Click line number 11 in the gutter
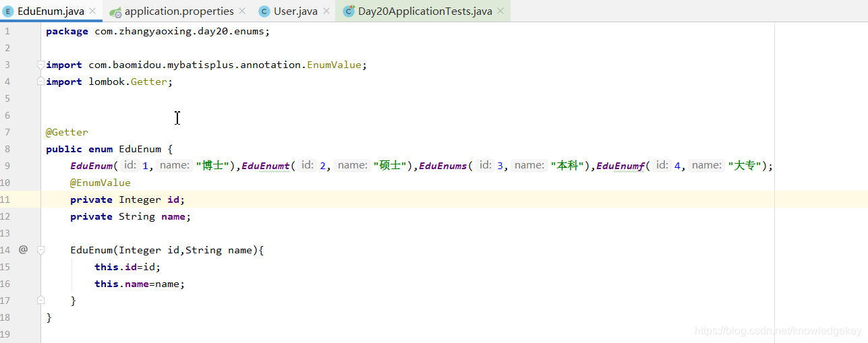The image size is (868, 343). (5, 199)
